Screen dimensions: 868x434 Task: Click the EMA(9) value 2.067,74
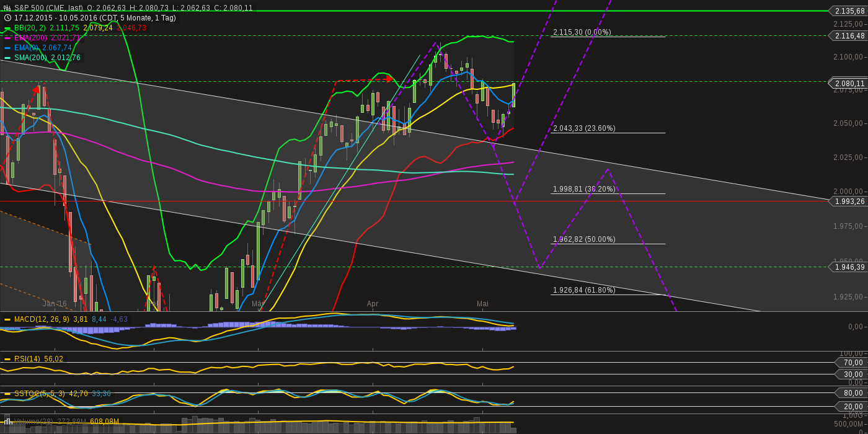click(57, 48)
